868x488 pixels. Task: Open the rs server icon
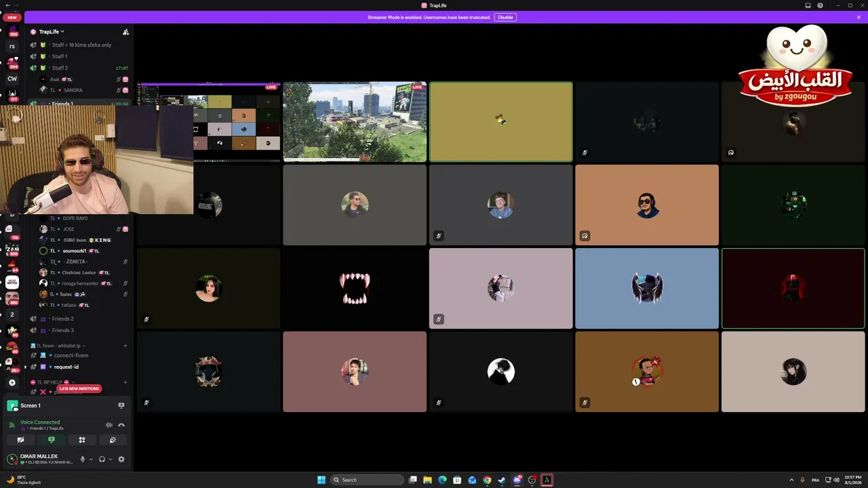click(x=12, y=46)
